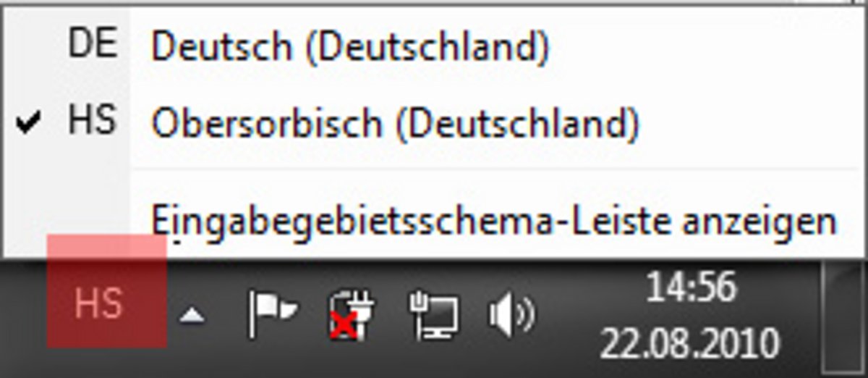Image resolution: width=868 pixels, height=378 pixels.
Task: Open the network connection tray icon
Action: pyautogui.click(x=433, y=315)
